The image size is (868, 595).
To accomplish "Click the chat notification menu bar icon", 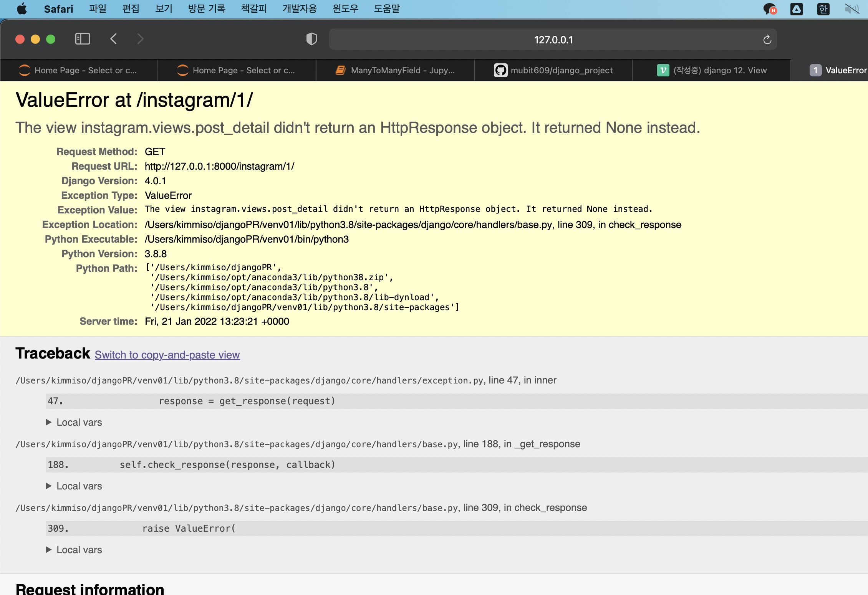I will (x=769, y=9).
